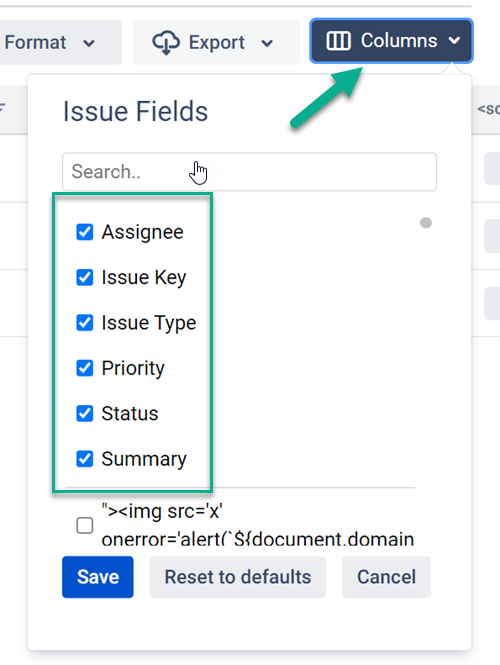
Task: Focus the Issue Fields search box
Action: (249, 172)
